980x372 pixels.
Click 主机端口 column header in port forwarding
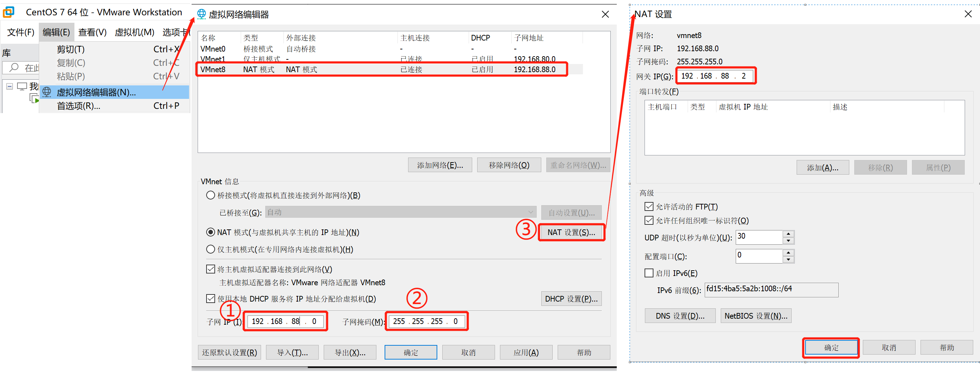coord(666,107)
